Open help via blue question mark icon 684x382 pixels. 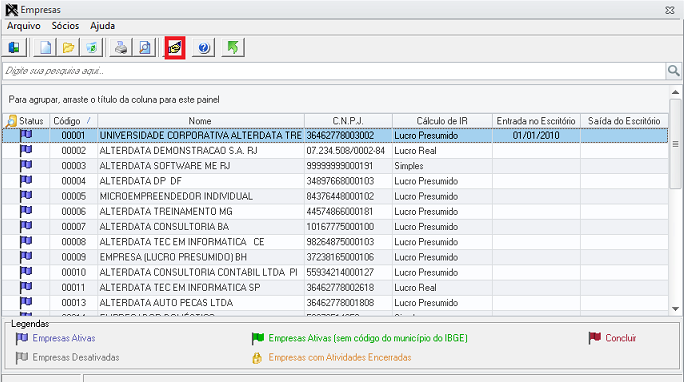tap(204, 48)
